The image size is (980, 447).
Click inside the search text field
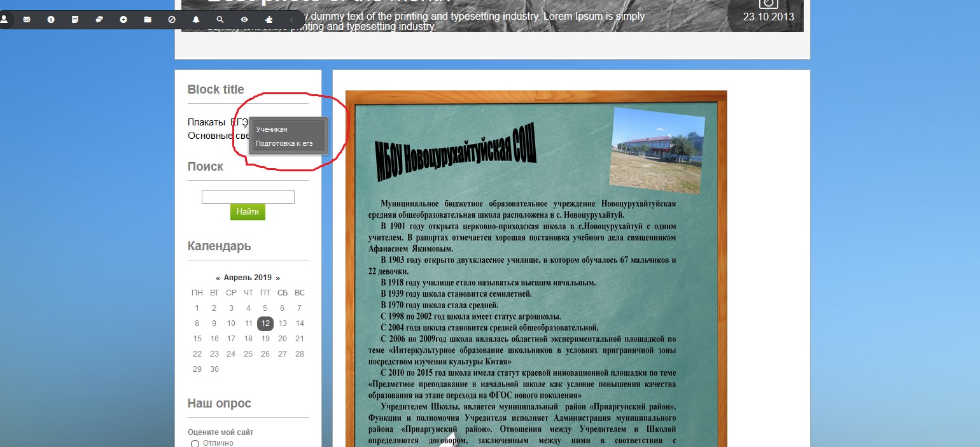tap(248, 197)
